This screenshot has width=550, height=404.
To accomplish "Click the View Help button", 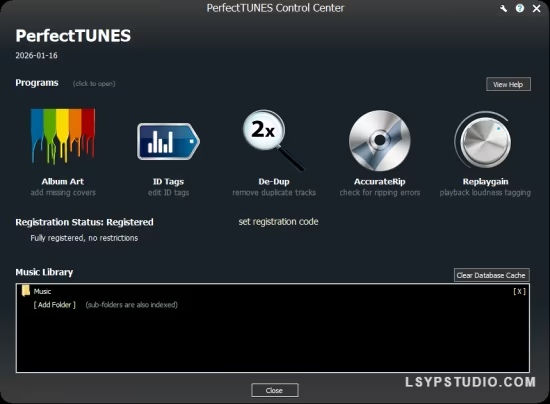I will [508, 84].
